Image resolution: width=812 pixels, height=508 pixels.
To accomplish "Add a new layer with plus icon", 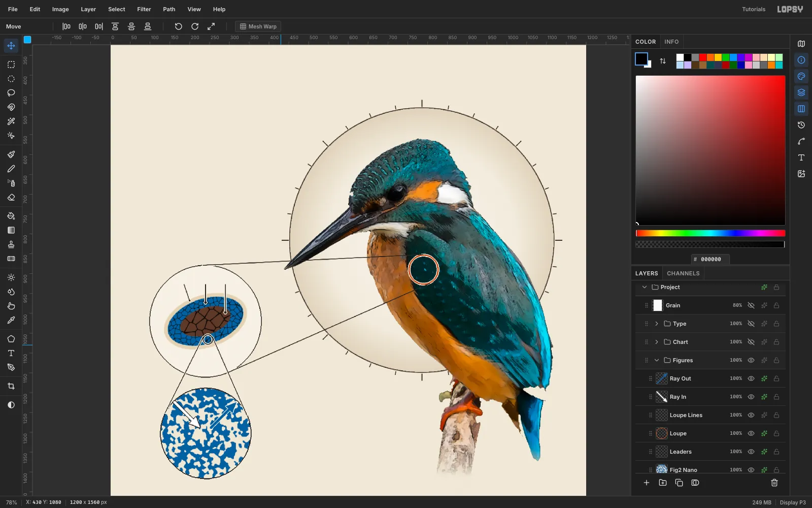I will [647, 483].
